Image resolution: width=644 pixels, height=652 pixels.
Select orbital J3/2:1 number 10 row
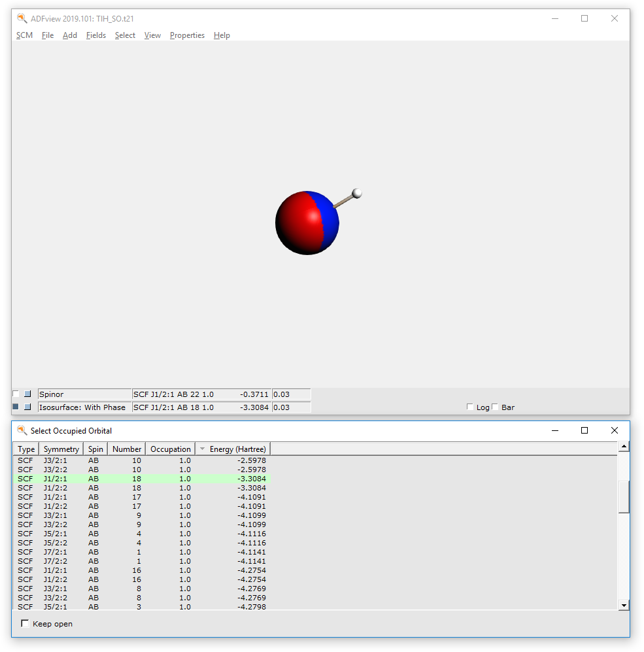tap(142, 460)
